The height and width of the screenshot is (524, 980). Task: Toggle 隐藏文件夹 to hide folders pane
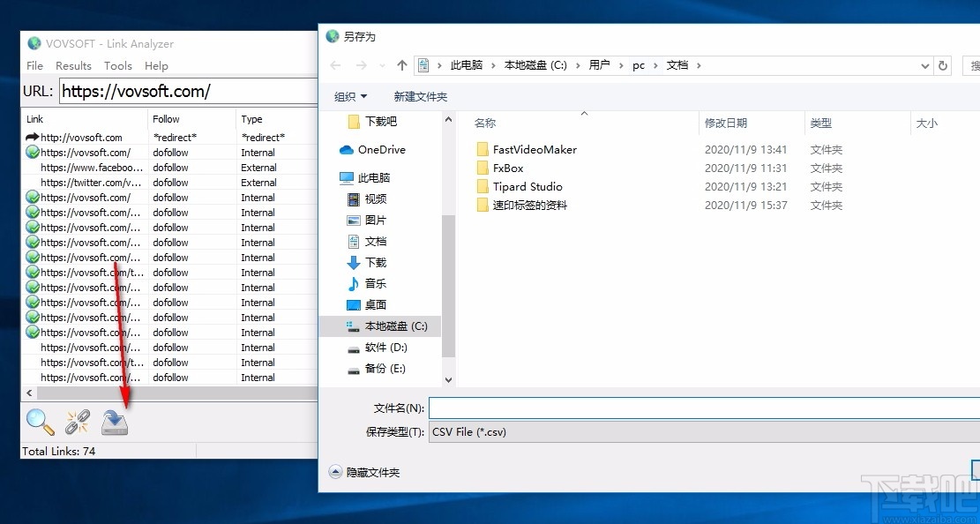point(365,472)
